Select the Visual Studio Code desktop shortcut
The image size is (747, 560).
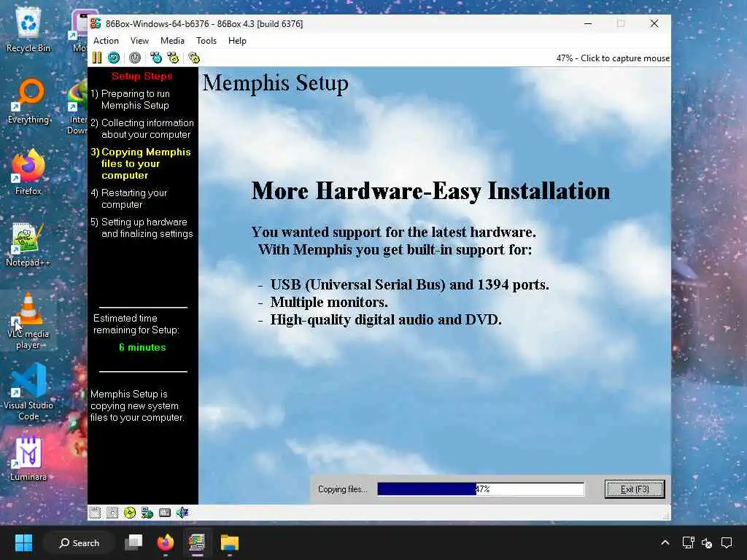point(28,392)
